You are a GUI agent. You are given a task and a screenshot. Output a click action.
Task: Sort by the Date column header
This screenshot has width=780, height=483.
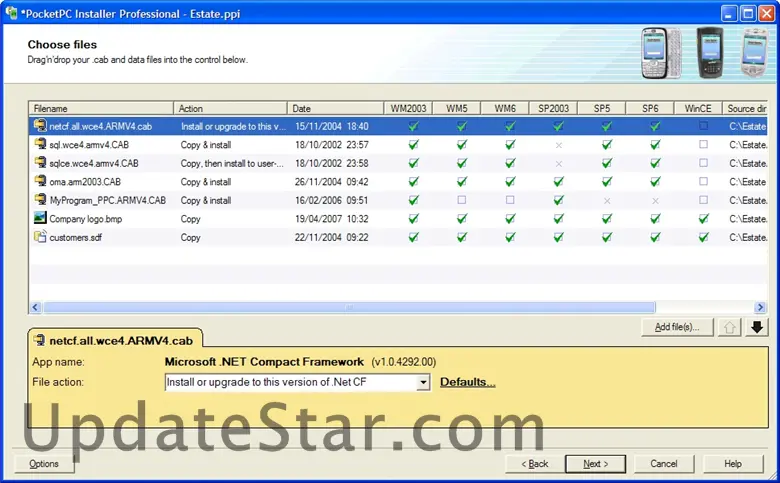(335, 108)
